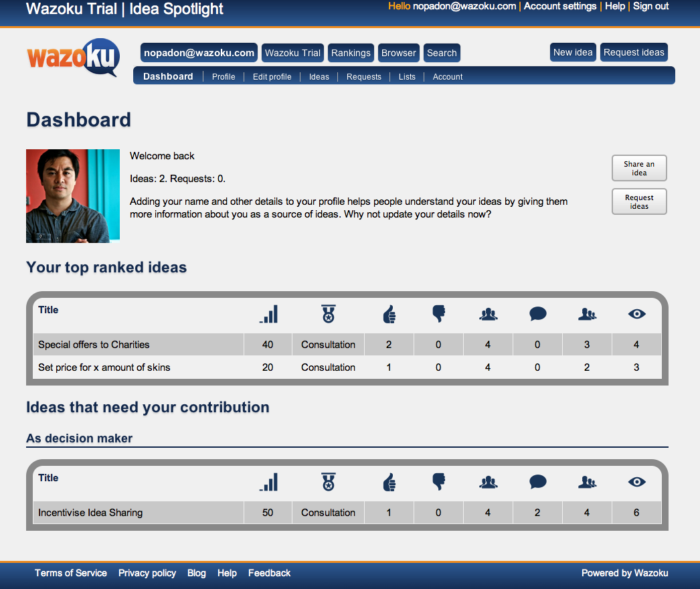Click Consultation in Special offers to Charities row

coord(328,345)
